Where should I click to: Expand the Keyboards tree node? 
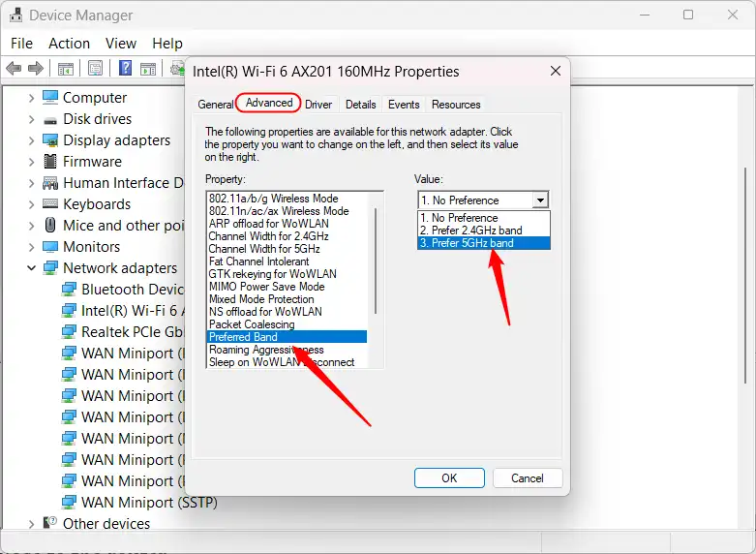tap(31, 204)
